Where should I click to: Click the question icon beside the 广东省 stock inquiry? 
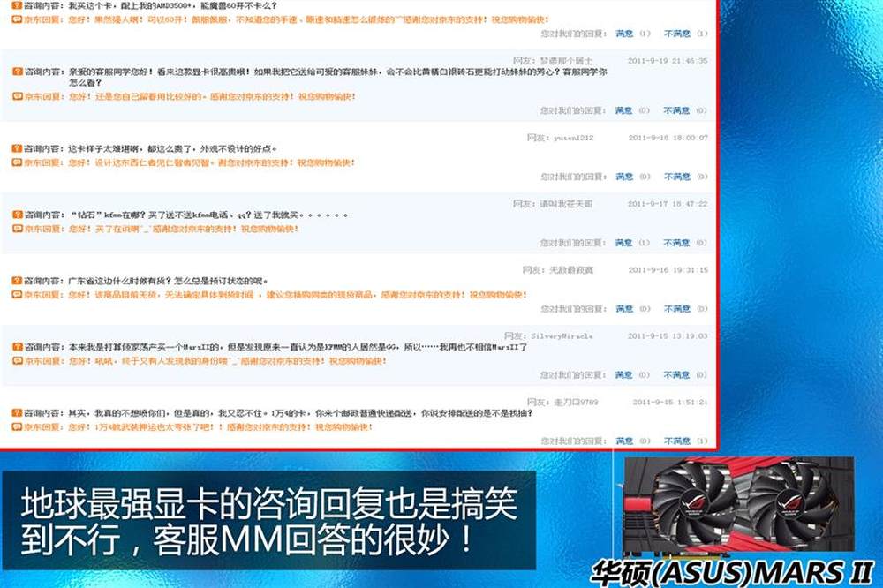(17, 281)
